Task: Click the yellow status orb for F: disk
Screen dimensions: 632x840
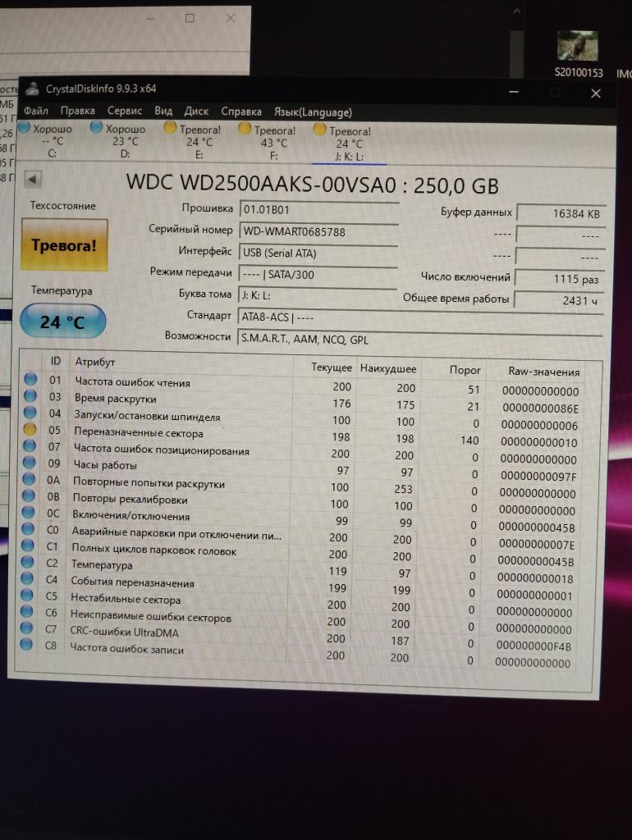Action: pos(245,128)
